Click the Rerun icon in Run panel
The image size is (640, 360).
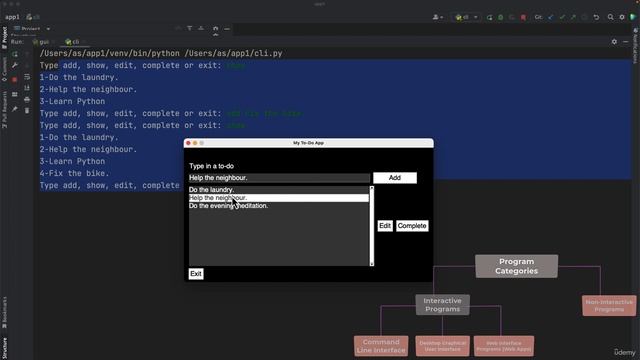click(x=15, y=54)
